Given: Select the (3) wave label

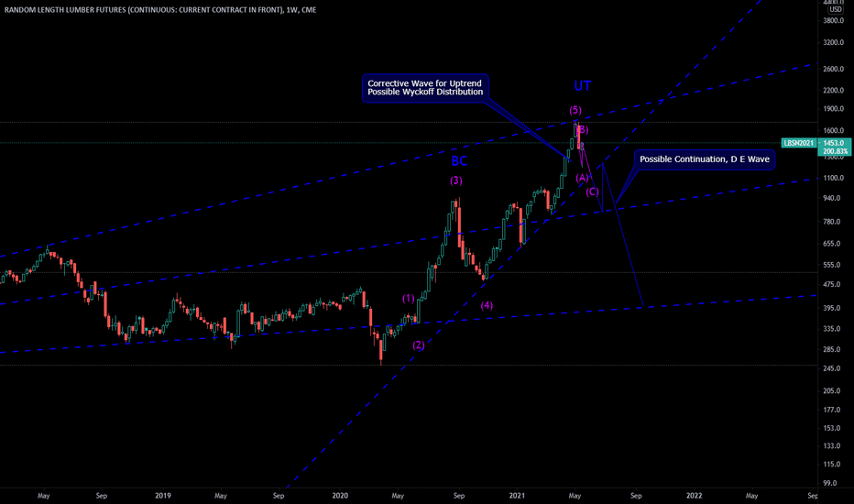Looking at the screenshot, I should tap(456, 181).
